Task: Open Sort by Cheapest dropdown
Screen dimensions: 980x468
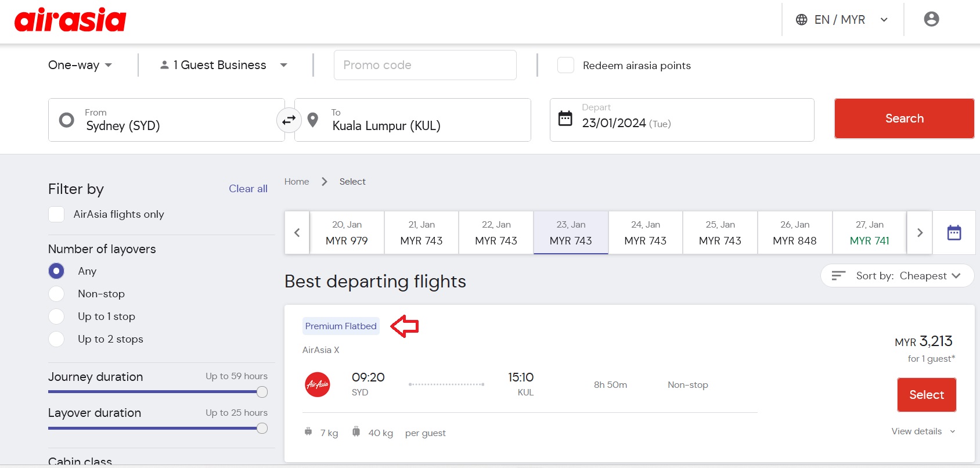Action: (x=897, y=276)
